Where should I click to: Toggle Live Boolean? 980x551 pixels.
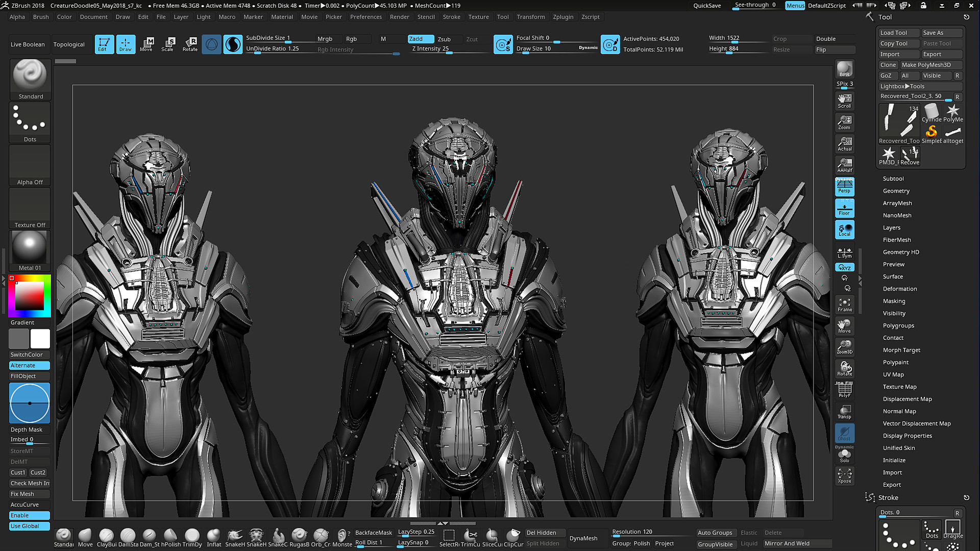click(x=28, y=44)
